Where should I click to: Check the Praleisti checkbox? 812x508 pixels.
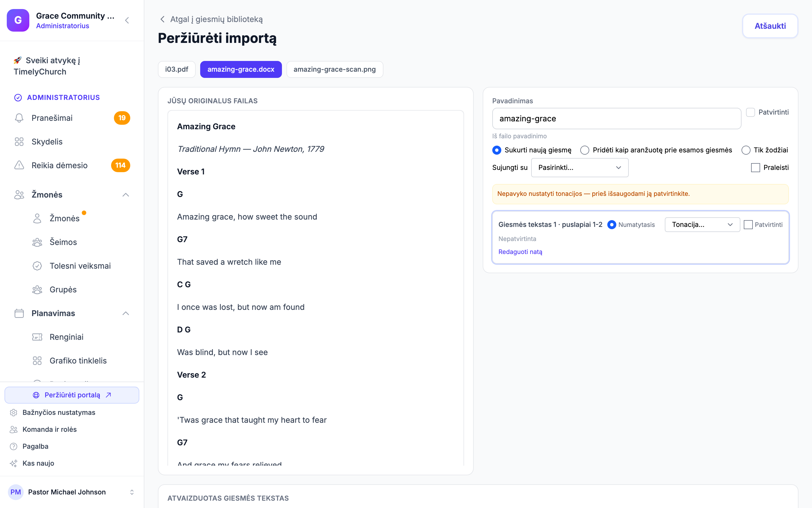[x=755, y=168]
